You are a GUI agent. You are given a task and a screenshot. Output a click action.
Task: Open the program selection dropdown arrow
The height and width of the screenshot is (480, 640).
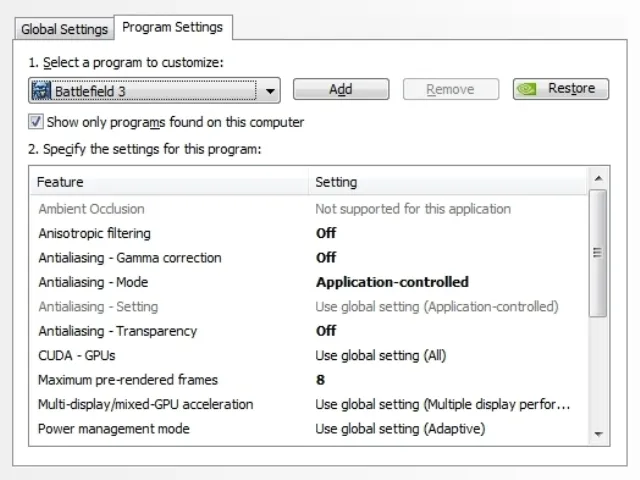(x=269, y=91)
